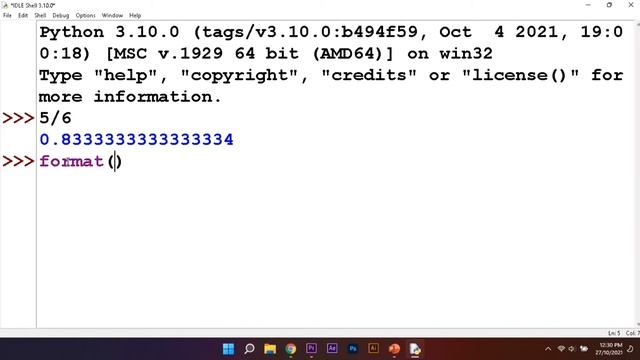Close the IDLE Shell window
640x360 pixels.
click(x=631, y=5)
